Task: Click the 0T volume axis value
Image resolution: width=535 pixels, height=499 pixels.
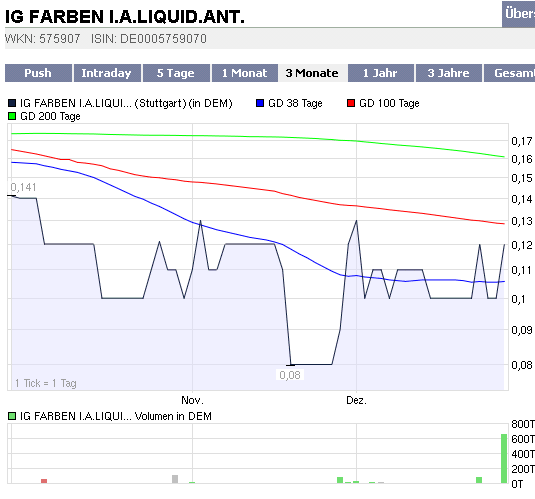Action: tap(517, 484)
